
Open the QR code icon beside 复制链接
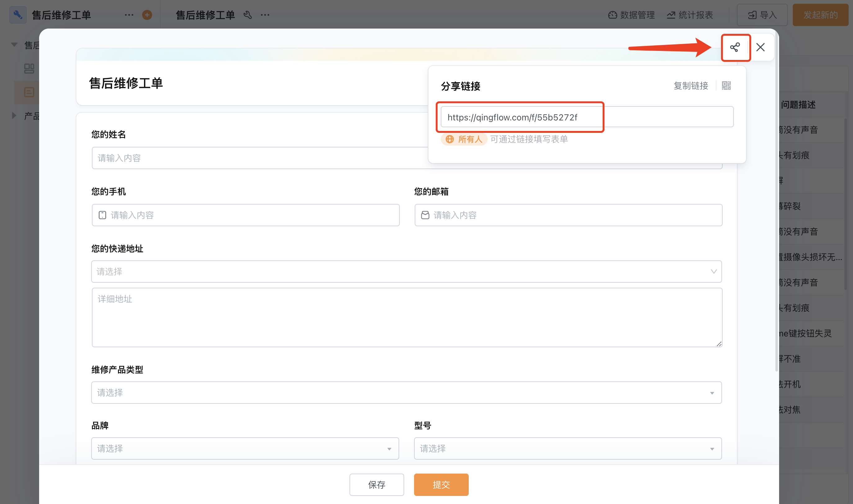click(x=726, y=86)
